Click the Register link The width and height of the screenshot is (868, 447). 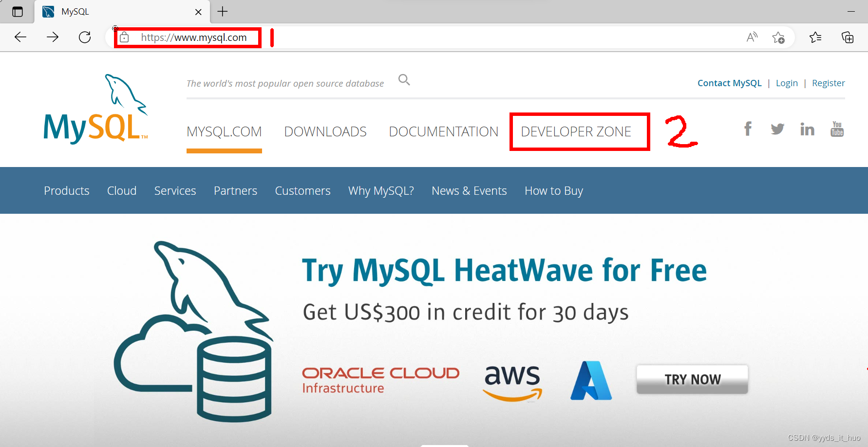829,83
